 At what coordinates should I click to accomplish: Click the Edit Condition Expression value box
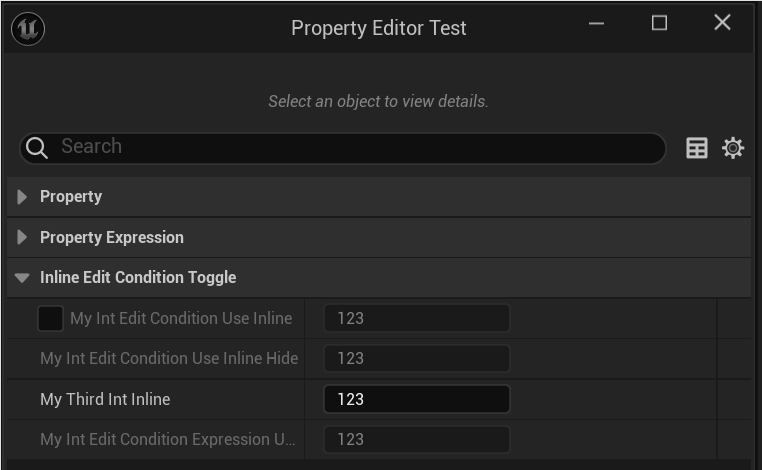[x=416, y=439]
